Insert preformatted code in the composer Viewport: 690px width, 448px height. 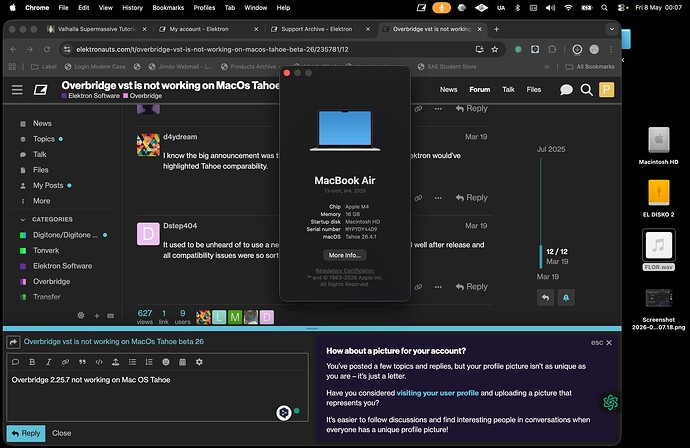point(99,362)
